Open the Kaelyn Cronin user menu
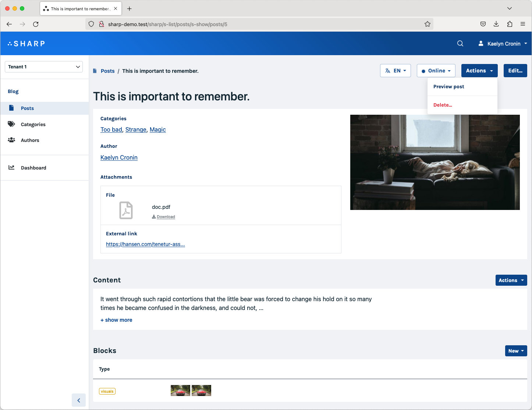532x410 pixels. tap(503, 43)
